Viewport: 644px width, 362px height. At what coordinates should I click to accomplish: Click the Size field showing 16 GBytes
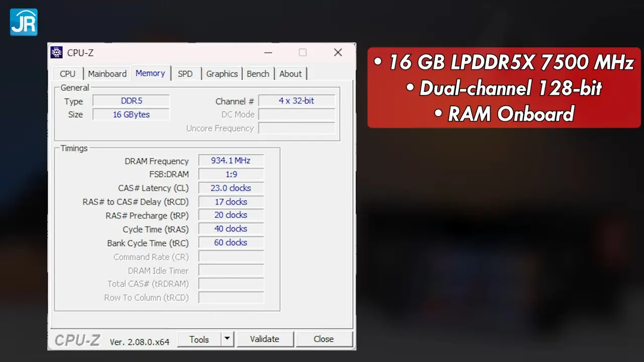[131, 115]
